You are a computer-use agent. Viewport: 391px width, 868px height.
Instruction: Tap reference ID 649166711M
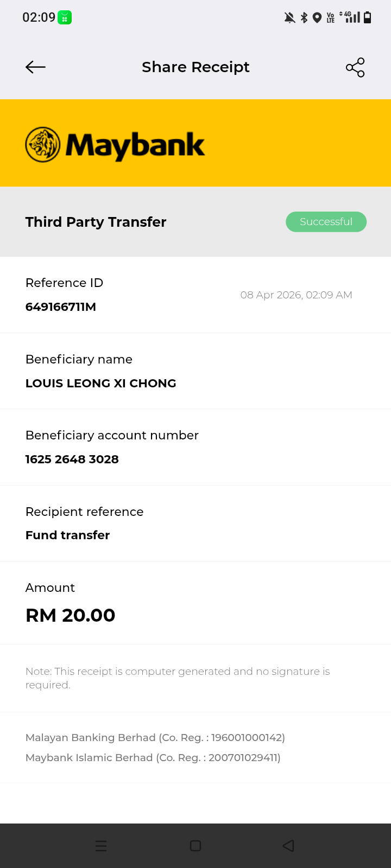click(61, 307)
